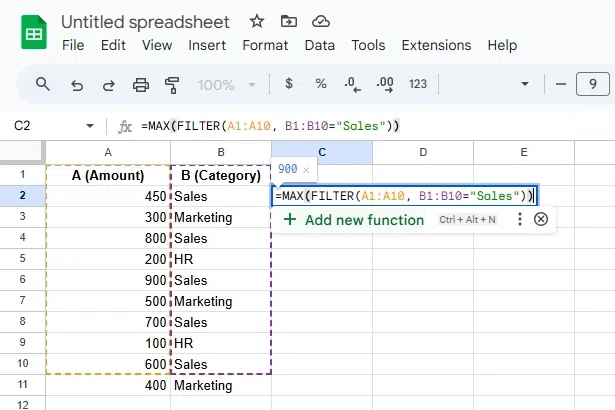Image resolution: width=615 pixels, height=410 pixels.
Task: Select row 5 header
Action: coord(22,259)
